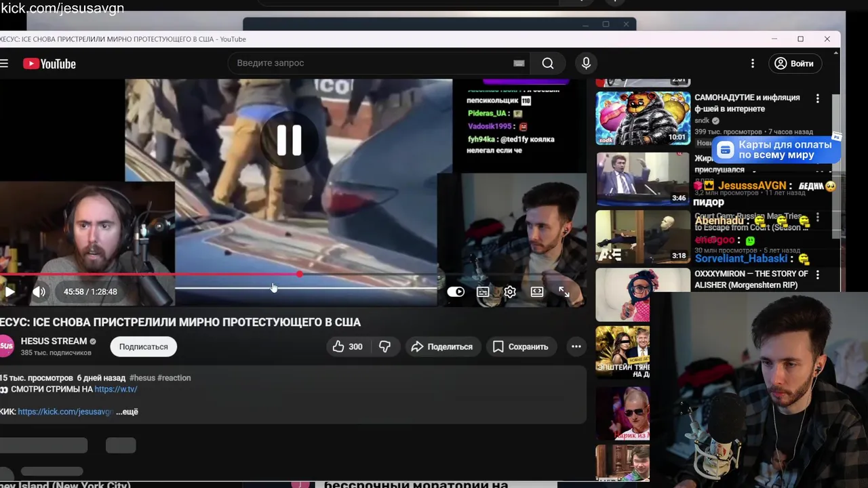Expand description with ...ещё

click(127, 411)
